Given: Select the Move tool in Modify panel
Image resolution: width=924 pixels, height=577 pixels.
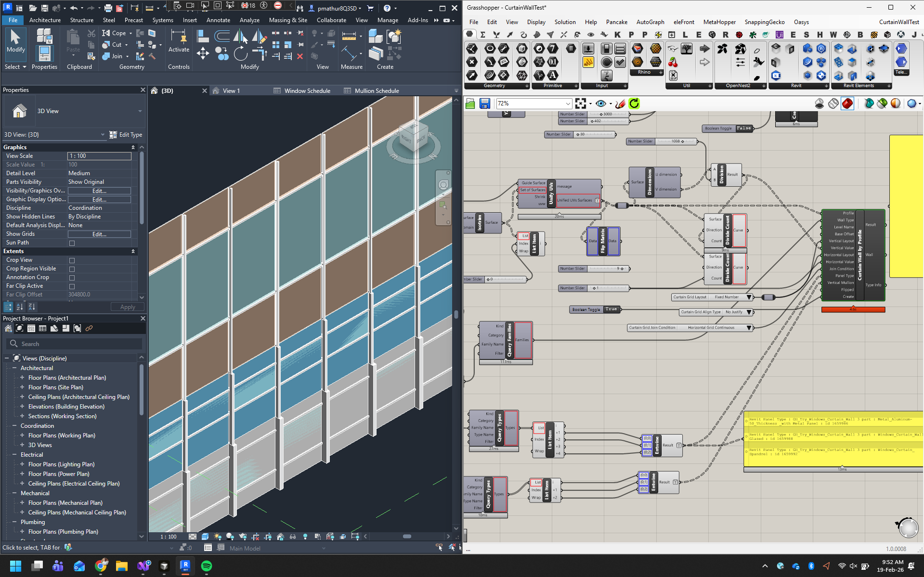Looking at the screenshot, I should 203,53.
